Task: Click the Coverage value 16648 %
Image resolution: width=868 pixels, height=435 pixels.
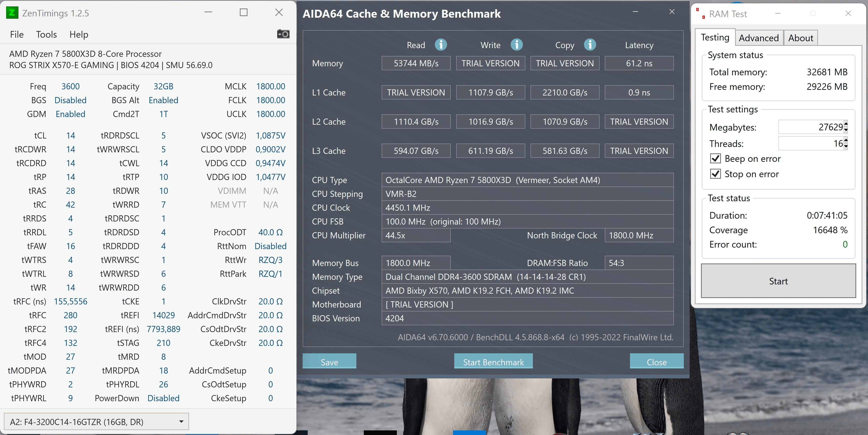Action: click(830, 230)
